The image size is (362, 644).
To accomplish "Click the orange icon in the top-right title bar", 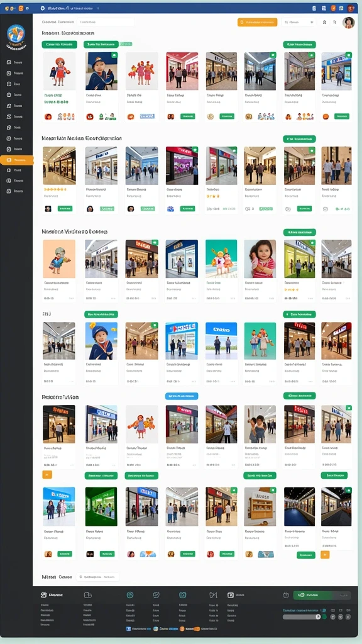I will 333,8.
